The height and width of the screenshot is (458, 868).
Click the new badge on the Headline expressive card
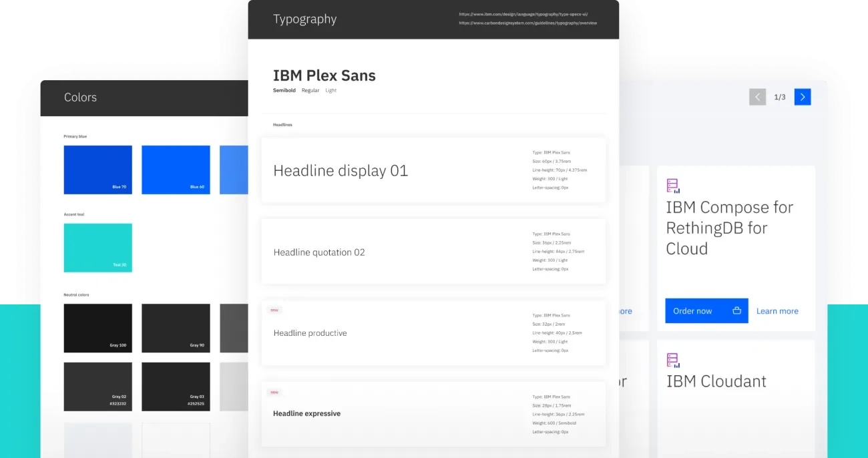[274, 392]
